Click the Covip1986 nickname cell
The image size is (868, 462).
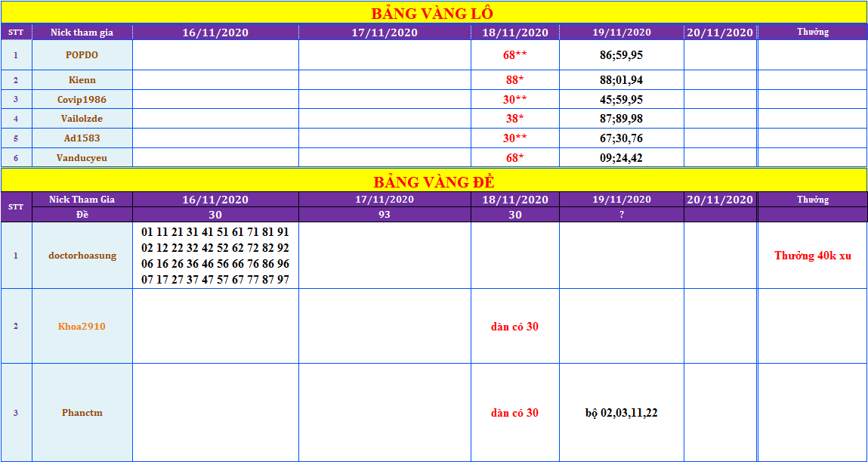point(82,100)
